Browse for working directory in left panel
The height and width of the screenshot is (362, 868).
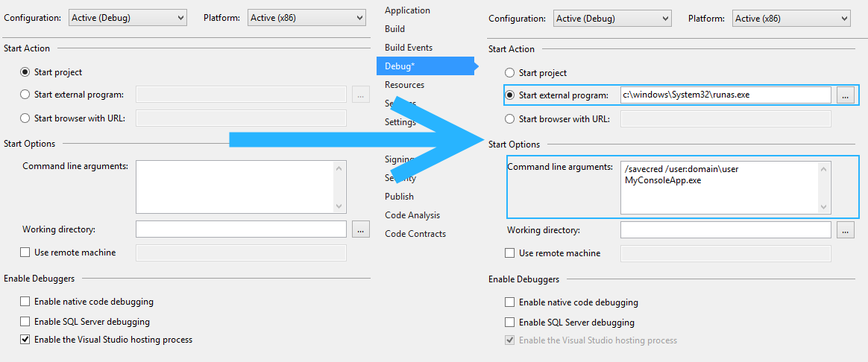[x=360, y=229]
